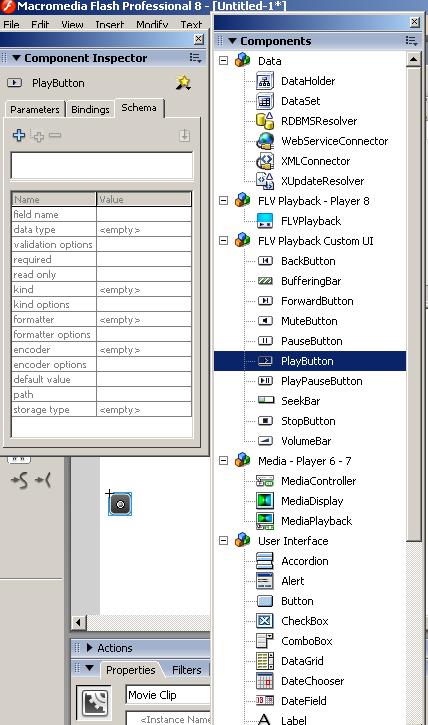Viewport: 428px width, 725px height.
Task: Click the encoder value cell
Action: [x=144, y=350]
